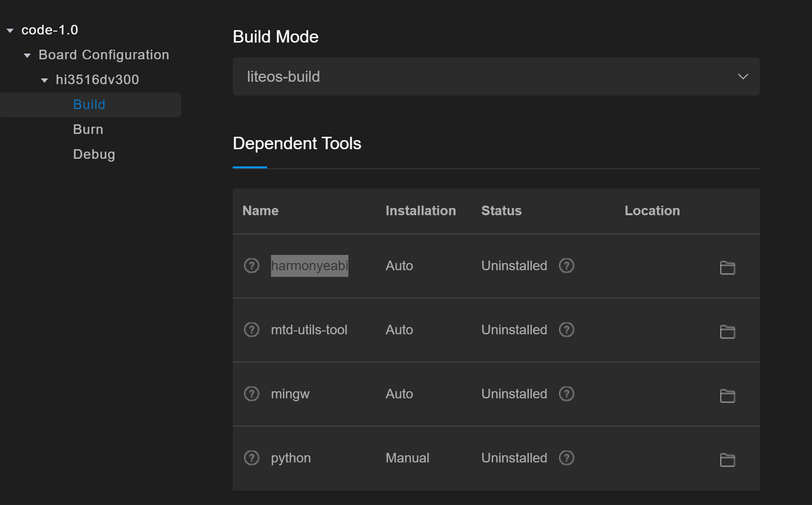Screen dimensions: 812x505
Task: Click help icon beside mingw name
Action: coord(251,394)
